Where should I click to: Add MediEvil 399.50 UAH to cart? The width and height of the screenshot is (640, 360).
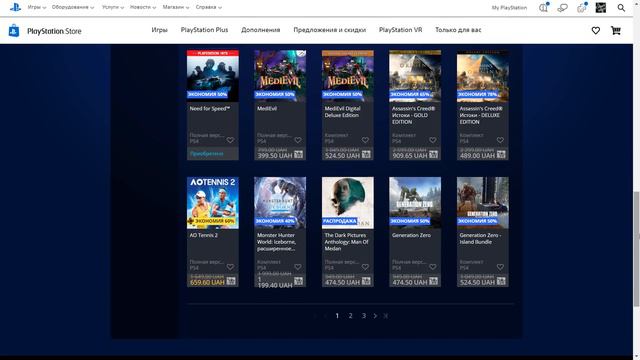click(298, 155)
